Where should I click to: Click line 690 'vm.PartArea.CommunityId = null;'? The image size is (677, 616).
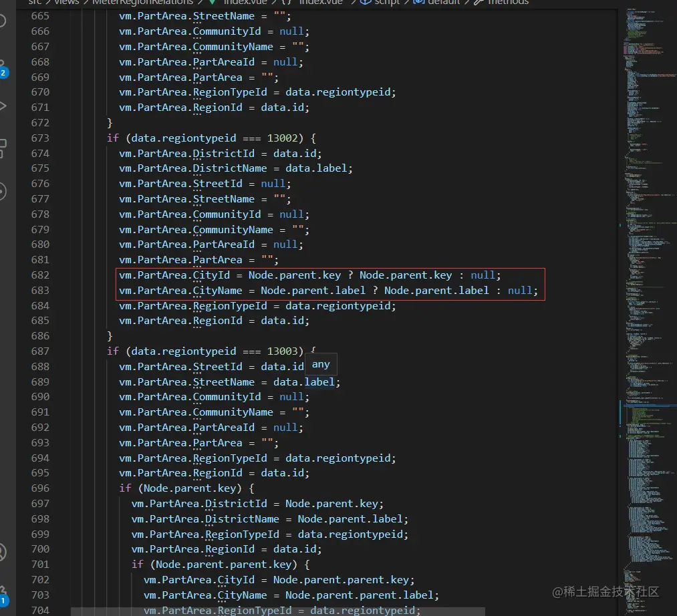point(214,397)
